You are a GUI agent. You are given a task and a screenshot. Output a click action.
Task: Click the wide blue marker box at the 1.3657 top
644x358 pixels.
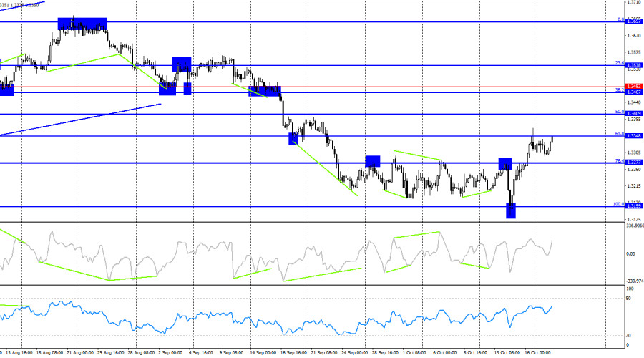(82, 24)
